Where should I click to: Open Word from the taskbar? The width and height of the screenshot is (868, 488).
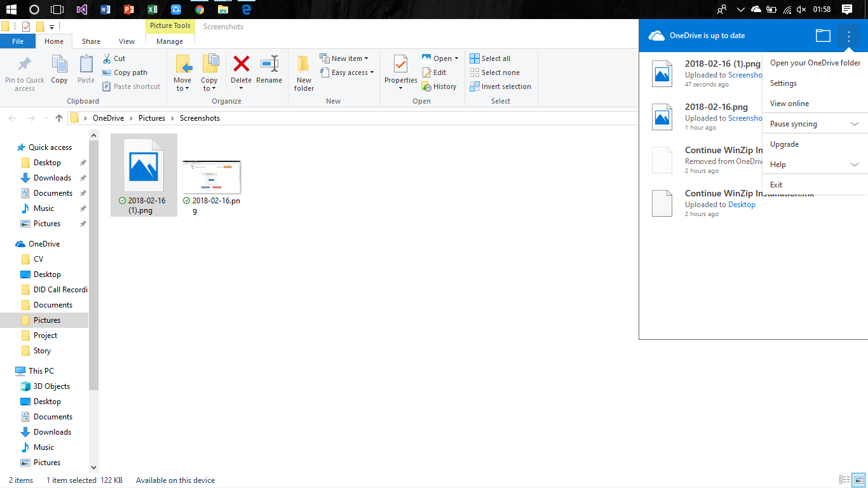click(x=105, y=10)
